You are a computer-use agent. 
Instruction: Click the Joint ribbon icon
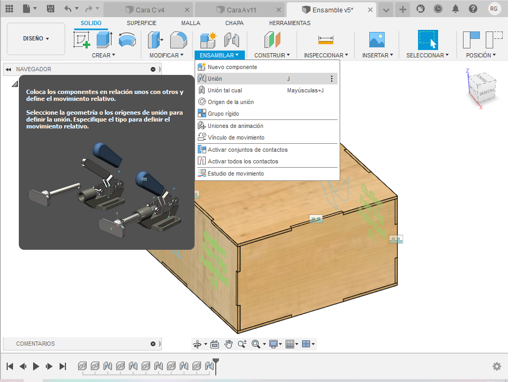(232, 40)
